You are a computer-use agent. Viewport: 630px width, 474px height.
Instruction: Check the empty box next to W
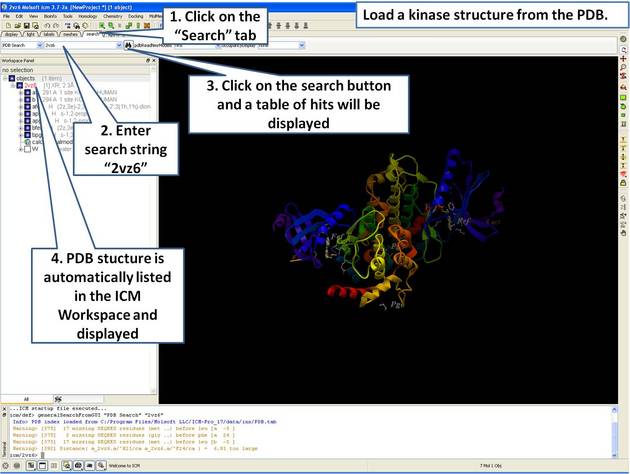point(25,150)
